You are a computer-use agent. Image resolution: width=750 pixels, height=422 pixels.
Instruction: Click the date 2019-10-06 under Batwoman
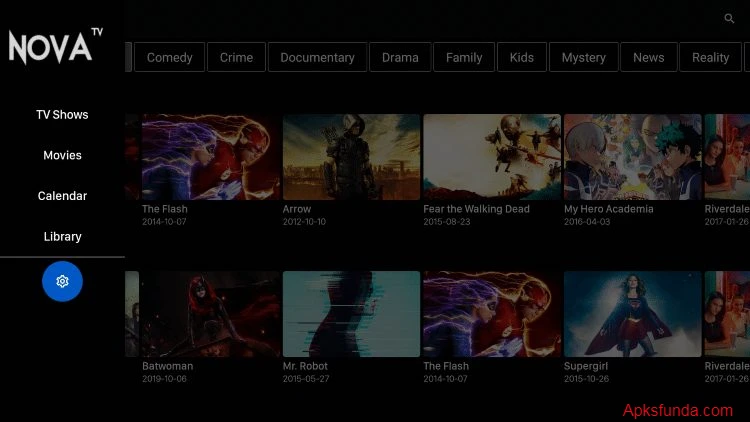tap(164, 378)
